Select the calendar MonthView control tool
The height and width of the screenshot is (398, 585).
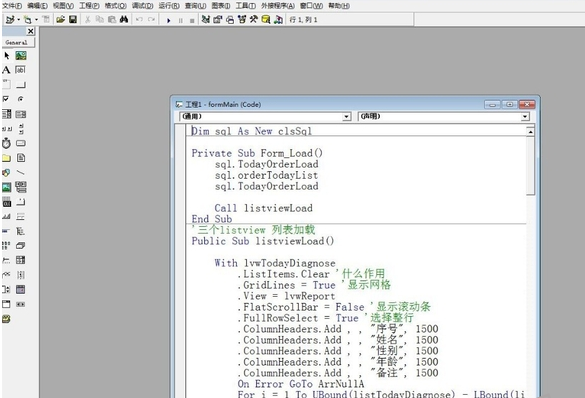(21, 289)
